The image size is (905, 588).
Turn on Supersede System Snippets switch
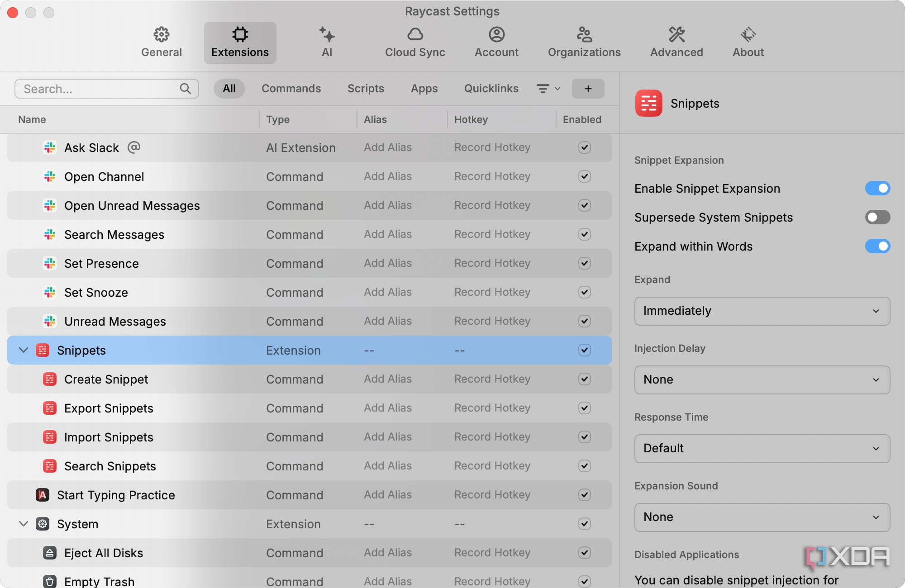click(x=877, y=217)
